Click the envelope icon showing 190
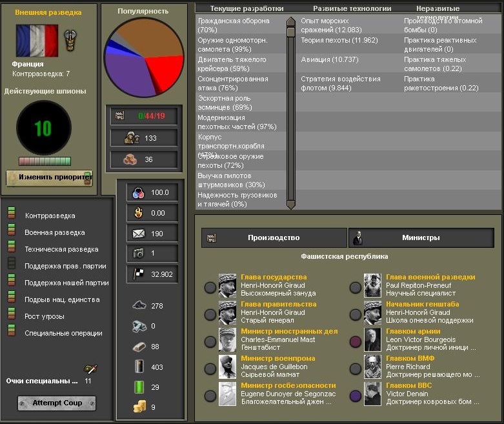504x424 pixels. coord(136,234)
